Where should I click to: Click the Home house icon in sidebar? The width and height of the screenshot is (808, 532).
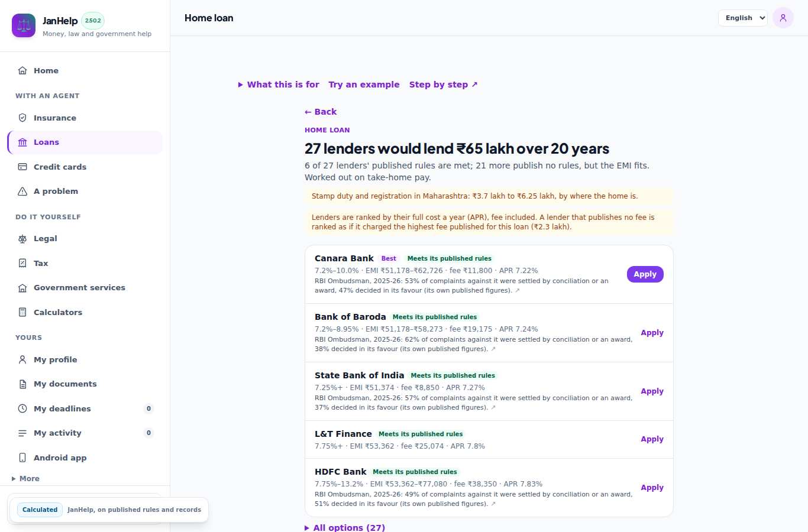click(x=22, y=70)
